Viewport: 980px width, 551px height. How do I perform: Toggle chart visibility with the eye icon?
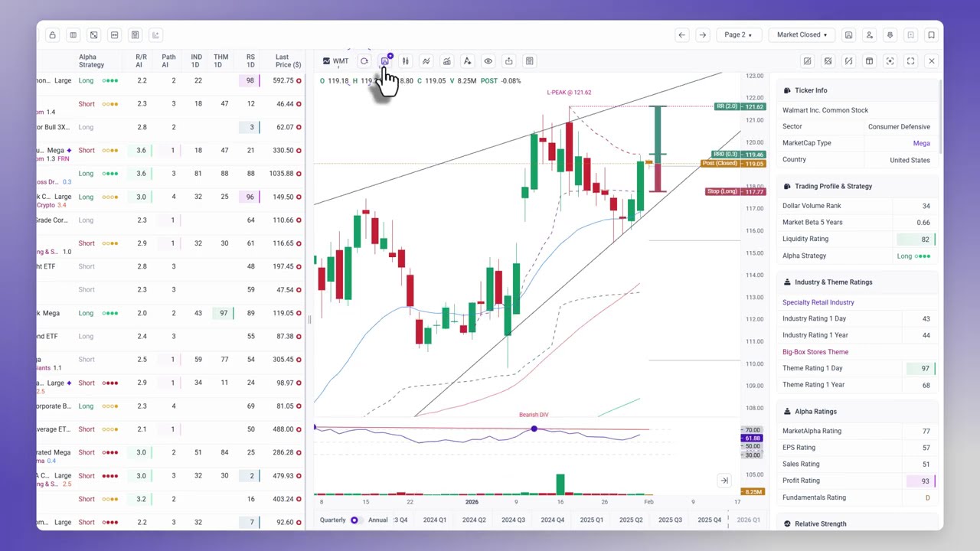click(x=488, y=61)
